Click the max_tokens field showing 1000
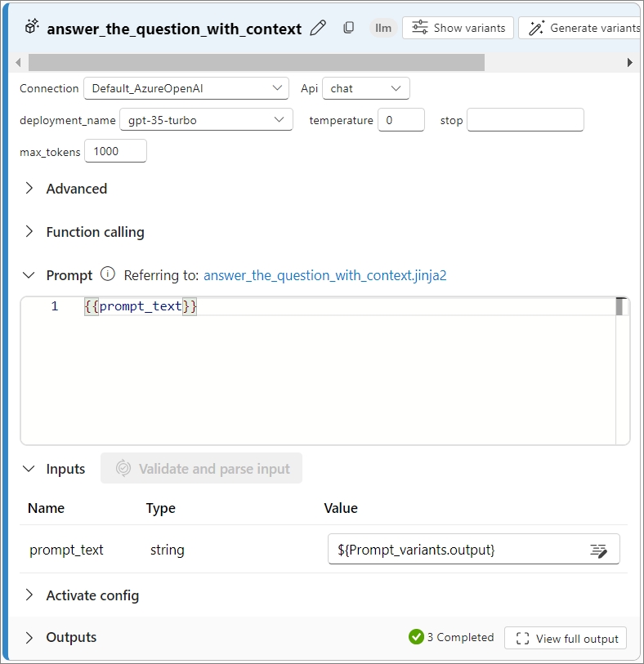The image size is (644, 664). 115,151
